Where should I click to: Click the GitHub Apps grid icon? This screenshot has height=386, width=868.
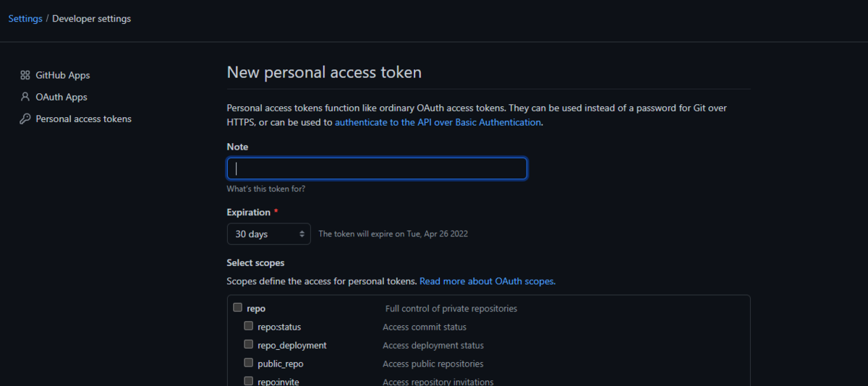coord(25,75)
